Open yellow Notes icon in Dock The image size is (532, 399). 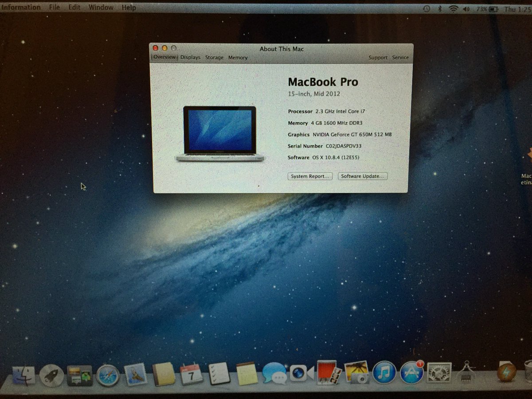pos(247,375)
